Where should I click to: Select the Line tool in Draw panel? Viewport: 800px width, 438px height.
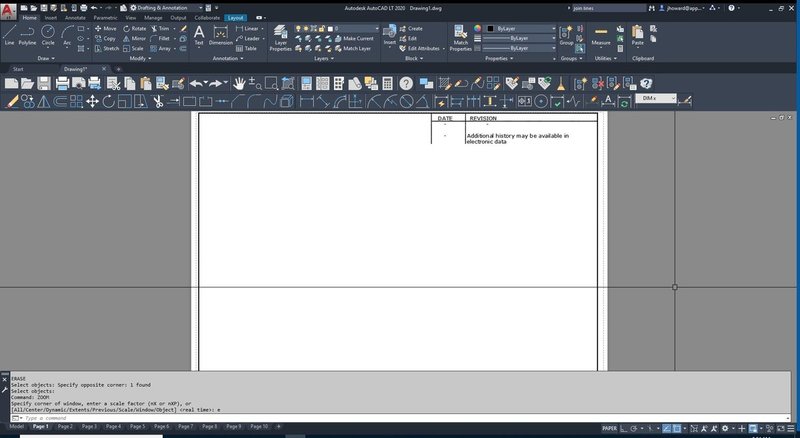[x=9, y=35]
